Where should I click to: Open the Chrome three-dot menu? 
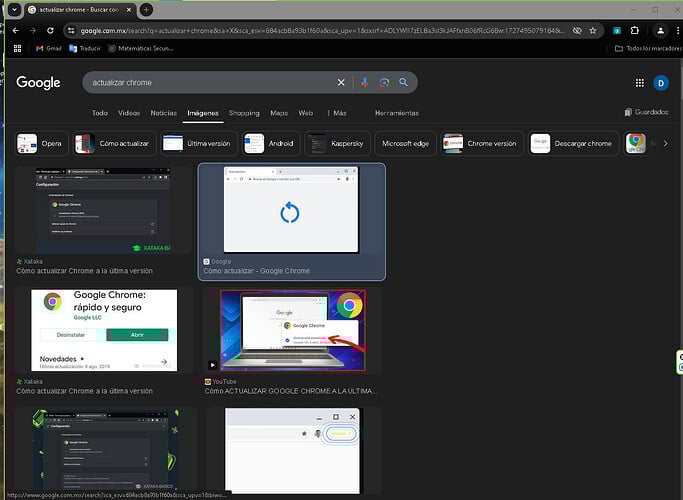coord(678,30)
